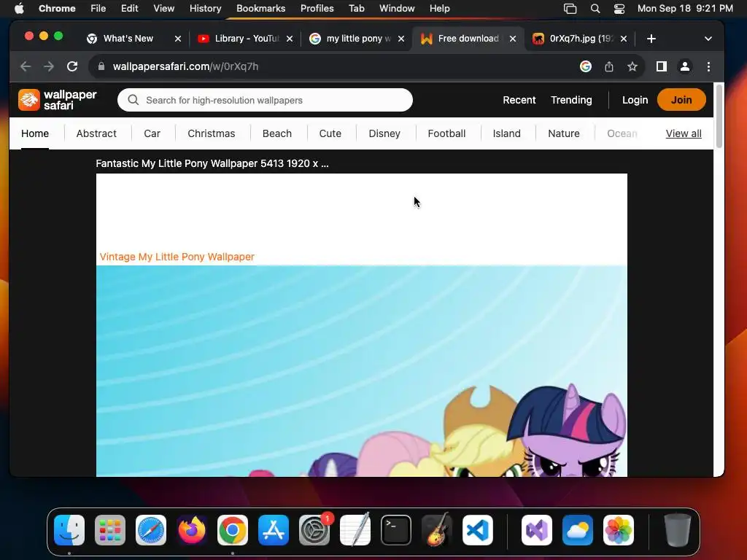Close the Free download tab
The height and width of the screenshot is (560, 747).
click(513, 39)
